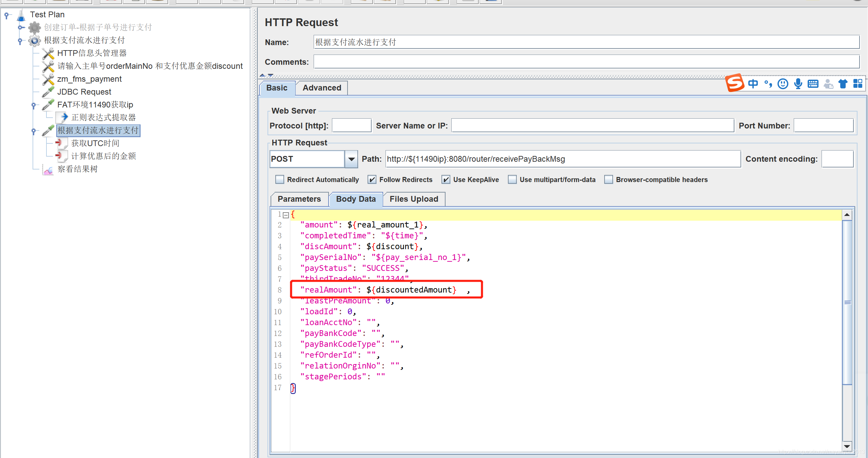Select zm_fms_payment tree item
Image resolution: width=868 pixels, height=458 pixels.
(90, 79)
